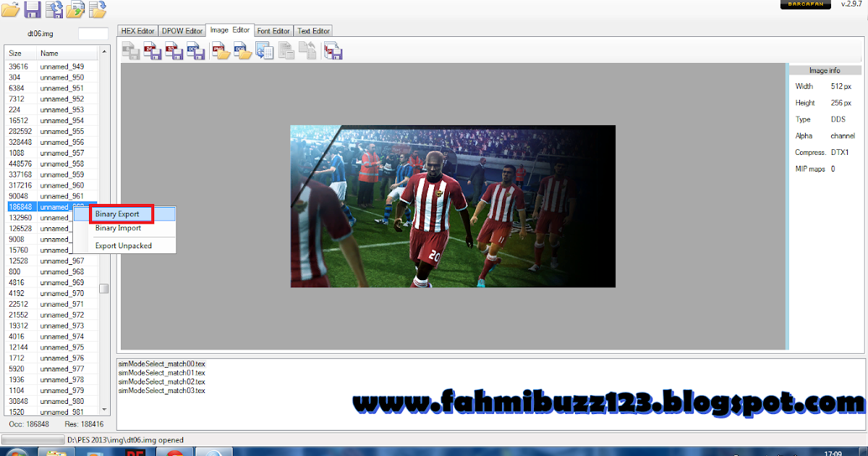This screenshot has width=868, height=456.
Task: Open a file with the yellow folder icon
Action: [10, 9]
